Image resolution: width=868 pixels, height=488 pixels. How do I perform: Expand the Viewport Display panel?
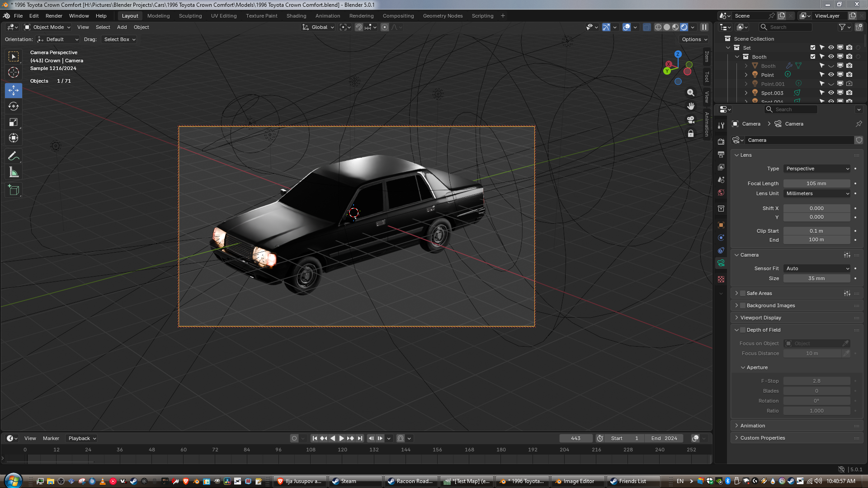click(761, 318)
